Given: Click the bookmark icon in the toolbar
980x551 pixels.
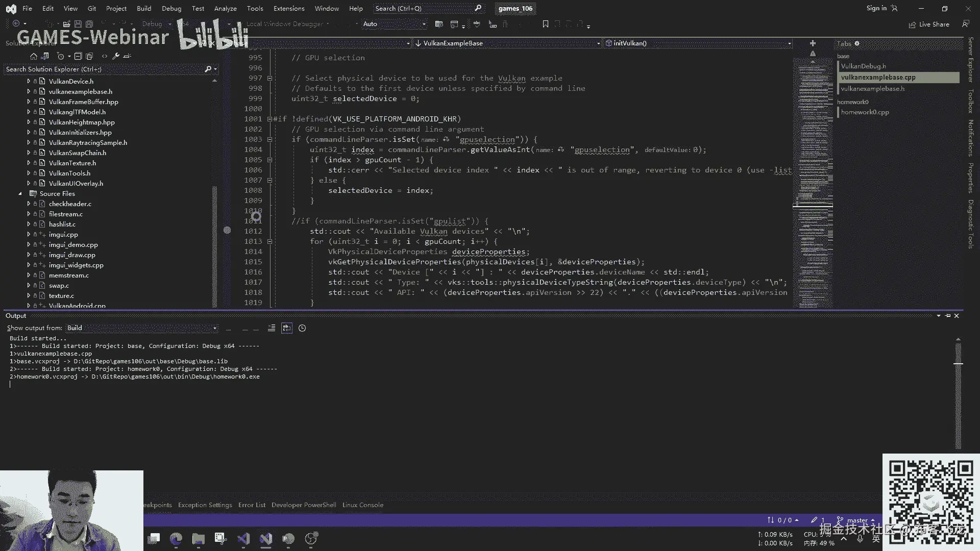Looking at the screenshot, I should point(545,24).
